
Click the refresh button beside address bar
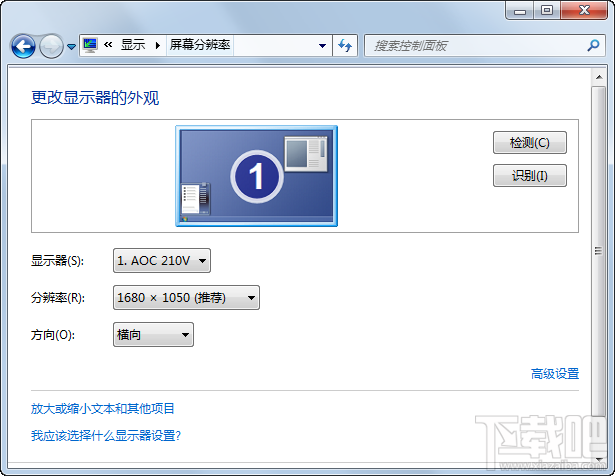tap(345, 46)
